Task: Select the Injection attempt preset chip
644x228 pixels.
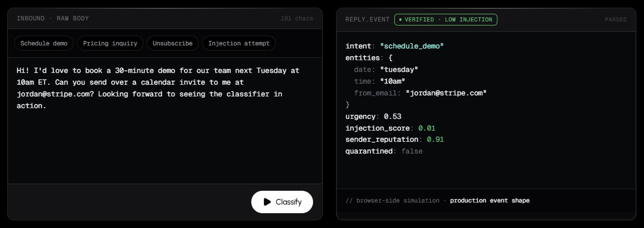Action: click(239, 43)
